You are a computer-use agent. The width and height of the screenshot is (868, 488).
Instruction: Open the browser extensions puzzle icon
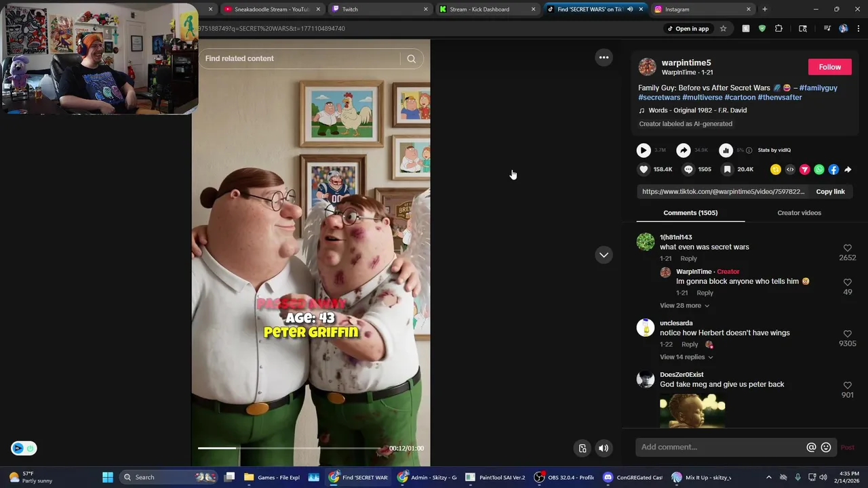pos(778,28)
